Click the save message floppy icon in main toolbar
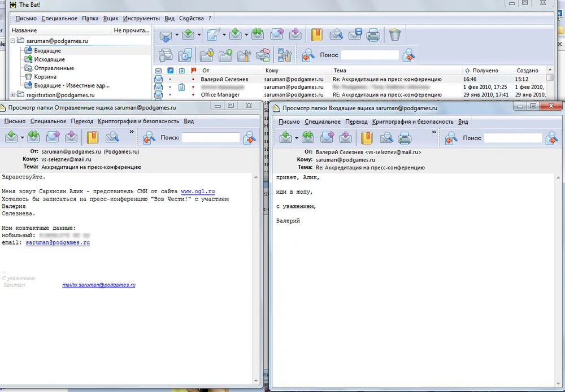 355,35
